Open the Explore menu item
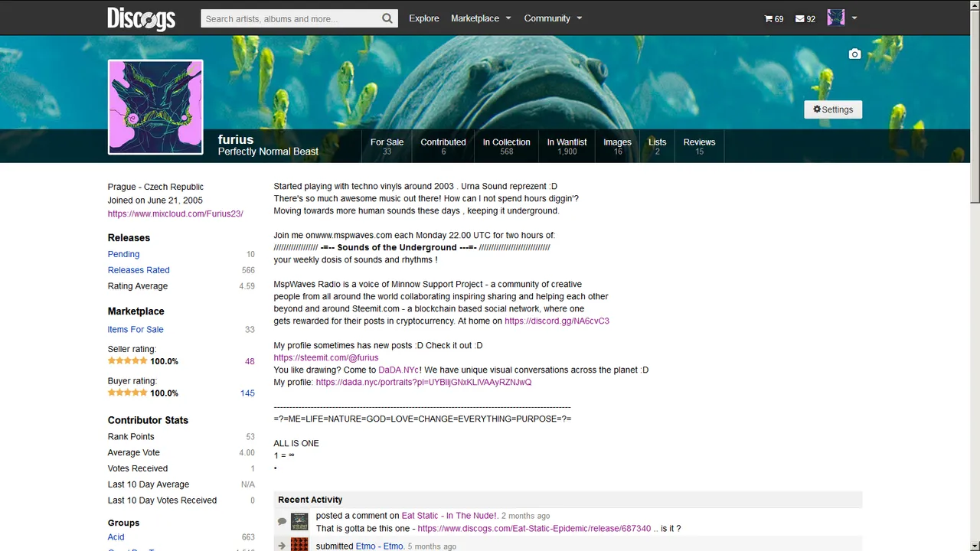This screenshot has width=980, height=551. [x=424, y=18]
